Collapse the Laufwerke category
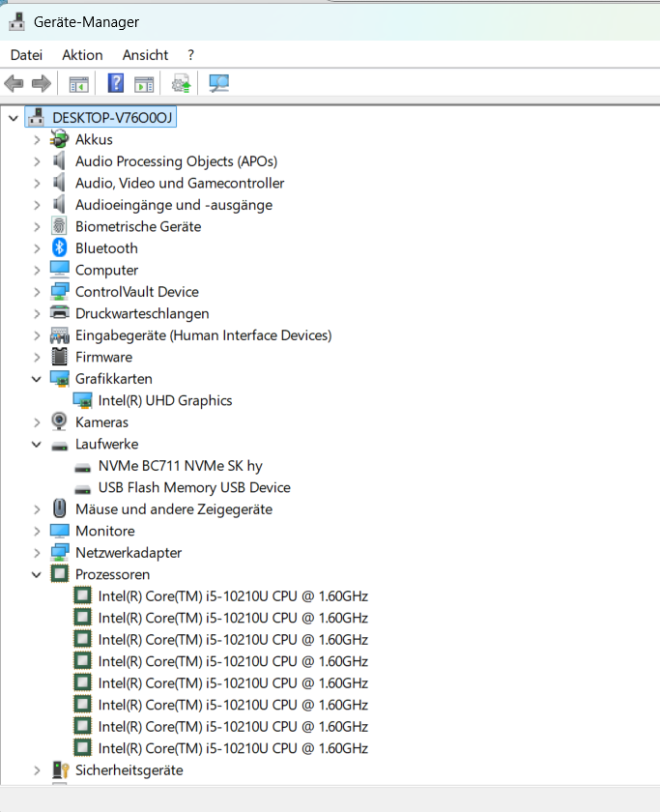 pyautogui.click(x=36, y=445)
